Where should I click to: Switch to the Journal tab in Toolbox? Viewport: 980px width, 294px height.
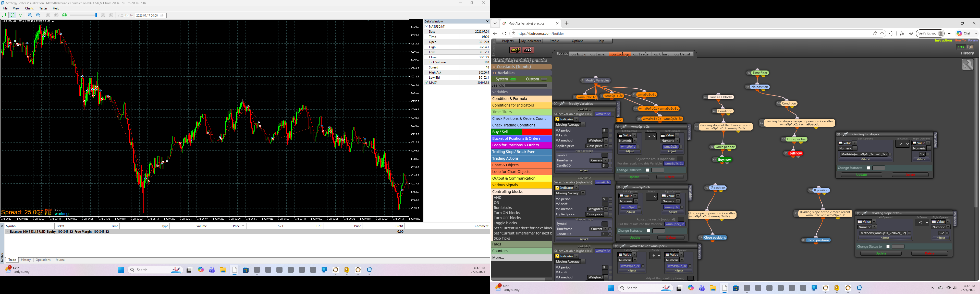(60, 260)
